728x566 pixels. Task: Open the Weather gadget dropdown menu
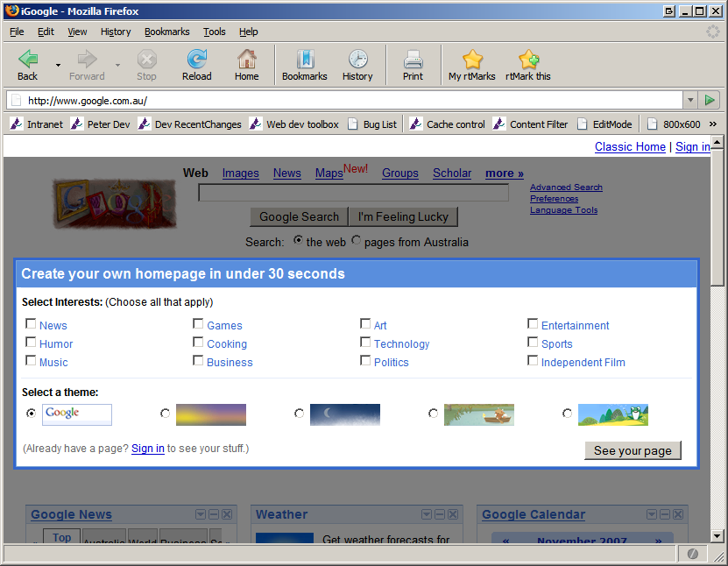point(427,514)
